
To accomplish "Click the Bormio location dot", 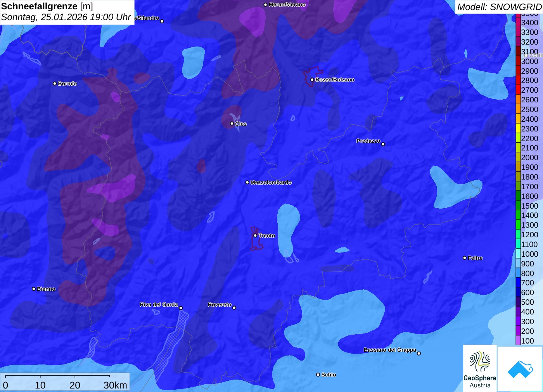I will (55, 84).
